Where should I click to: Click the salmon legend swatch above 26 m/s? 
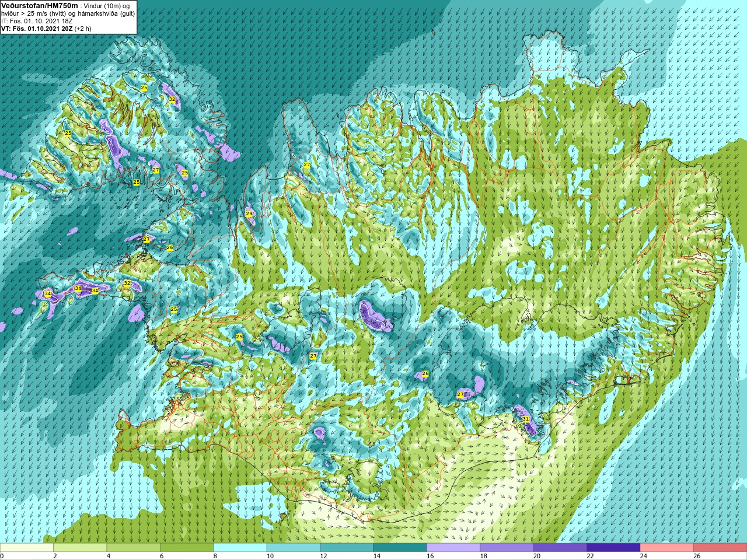(x=721, y=548)
